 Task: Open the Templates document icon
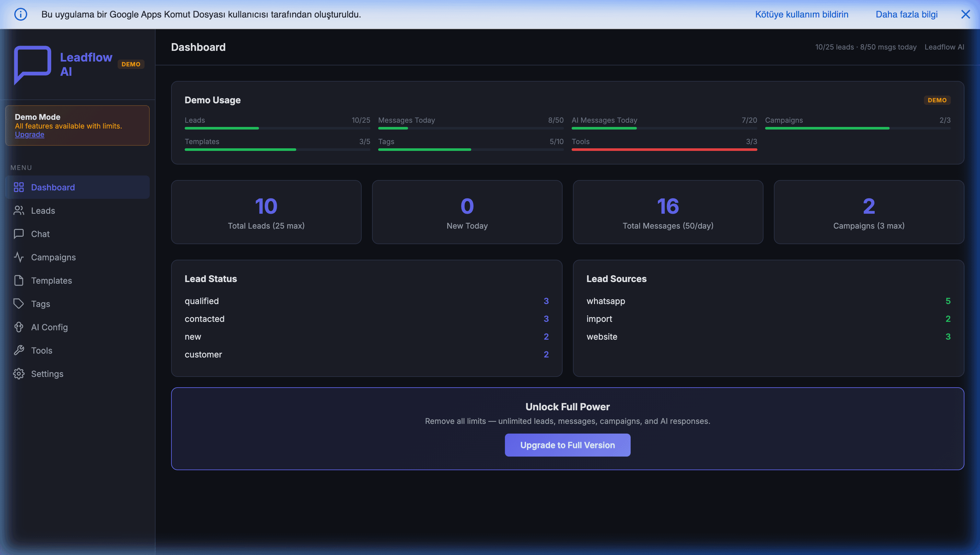(19, 280)
